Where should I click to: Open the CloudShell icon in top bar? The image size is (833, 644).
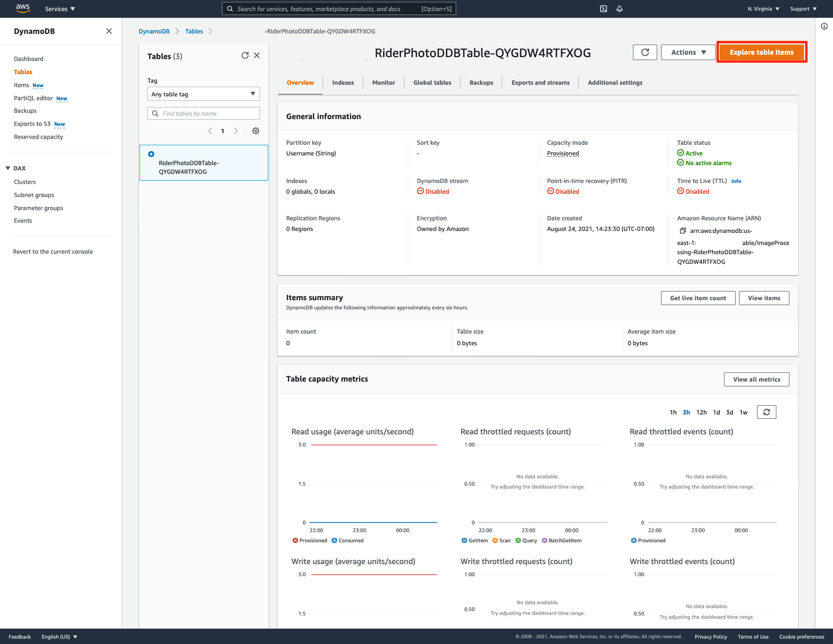603,9
